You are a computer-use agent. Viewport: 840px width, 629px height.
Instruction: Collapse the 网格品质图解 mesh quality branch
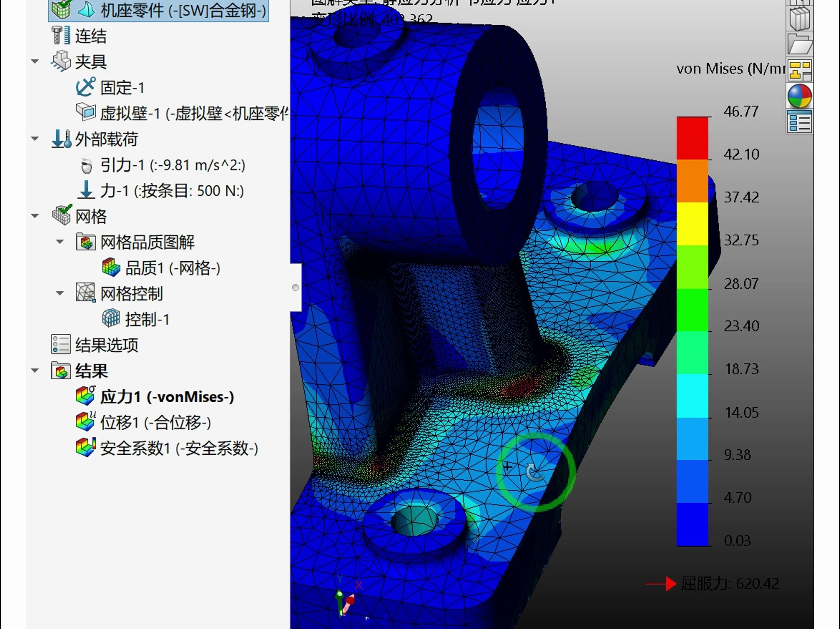[60, 242]
